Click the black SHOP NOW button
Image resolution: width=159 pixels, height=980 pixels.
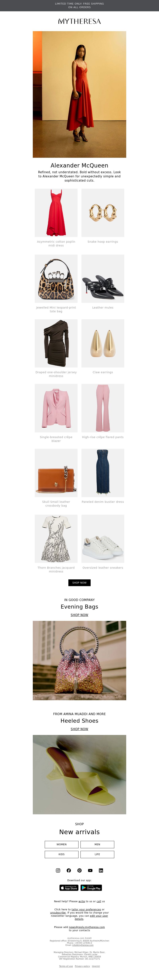click(x=79, y=582)
